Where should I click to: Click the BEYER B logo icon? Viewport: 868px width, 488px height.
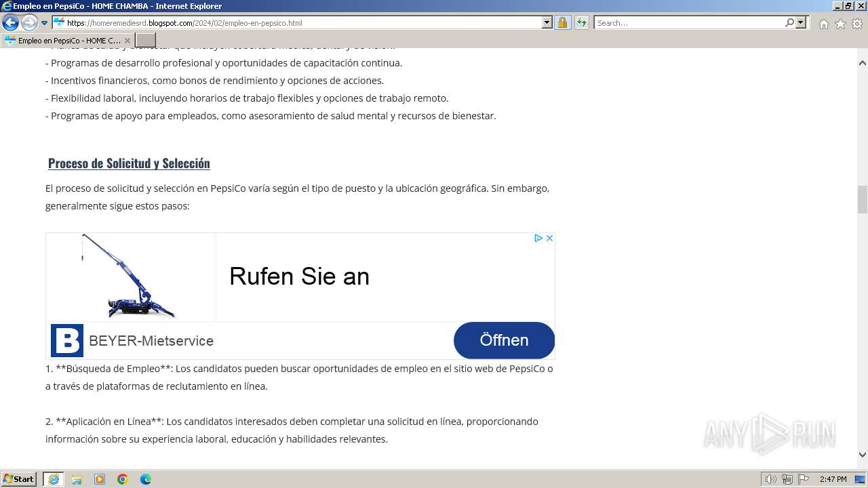point(67,340)
